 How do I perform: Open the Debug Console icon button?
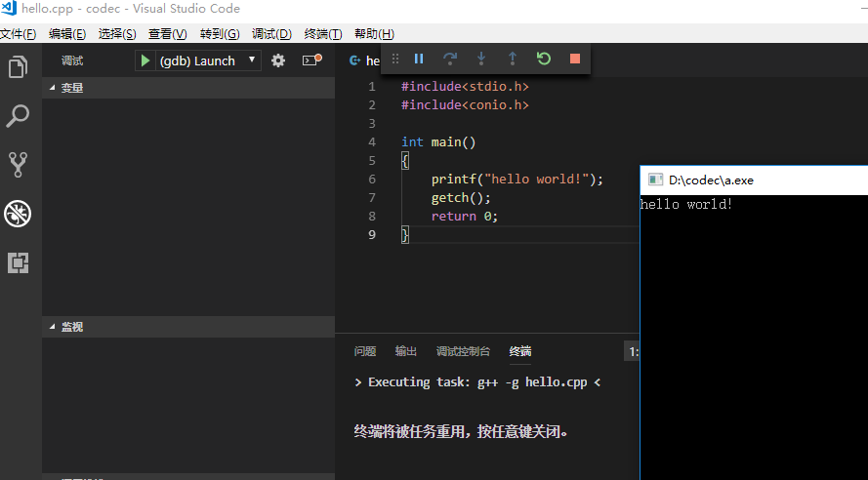tap(311, 60)
